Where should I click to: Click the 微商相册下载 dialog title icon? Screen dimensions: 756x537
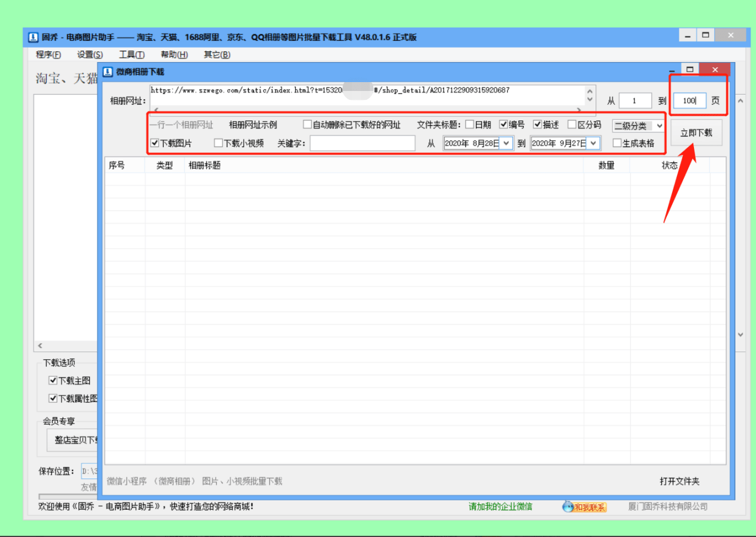(x=108, y=71)
